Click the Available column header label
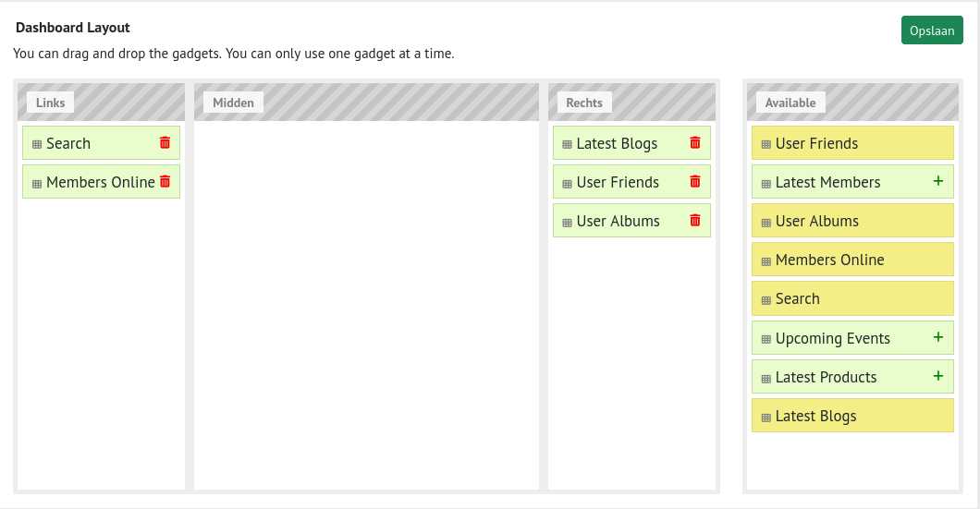Image resolution: width=980 pixels, height=509 pixels. point(790,103)
